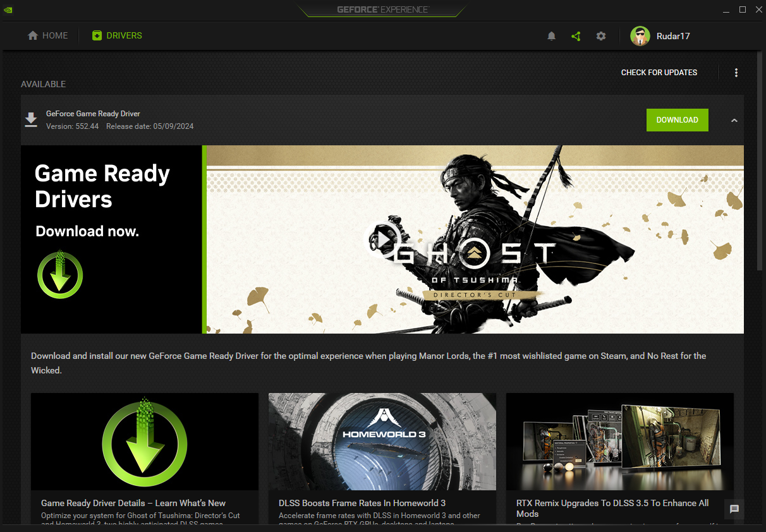Click Check for Updates
The image size is (766, 532).
coord(659,73)
